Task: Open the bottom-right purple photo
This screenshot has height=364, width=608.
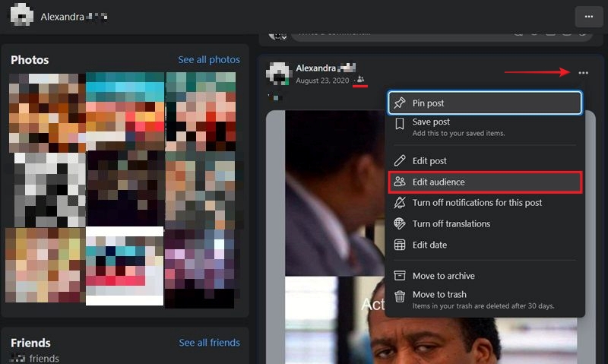Action: pos(200,269)
